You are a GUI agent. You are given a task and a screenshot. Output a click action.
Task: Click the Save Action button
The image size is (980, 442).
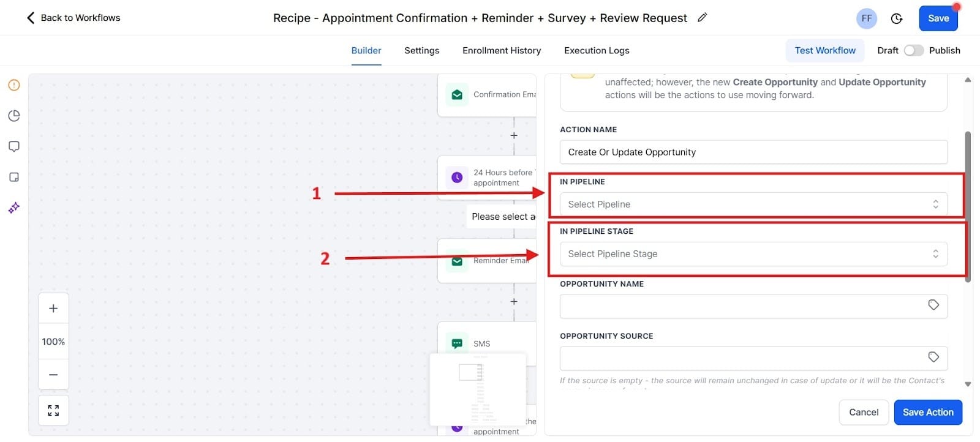[927, 412]
